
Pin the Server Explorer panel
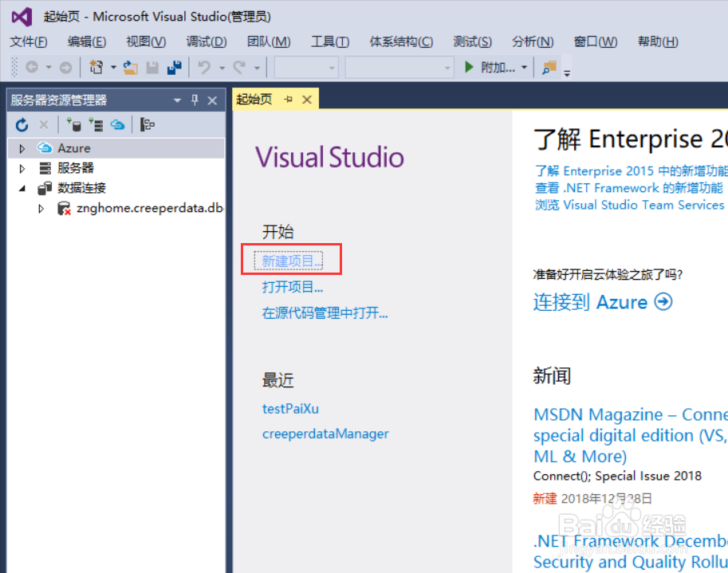[195, 100]
